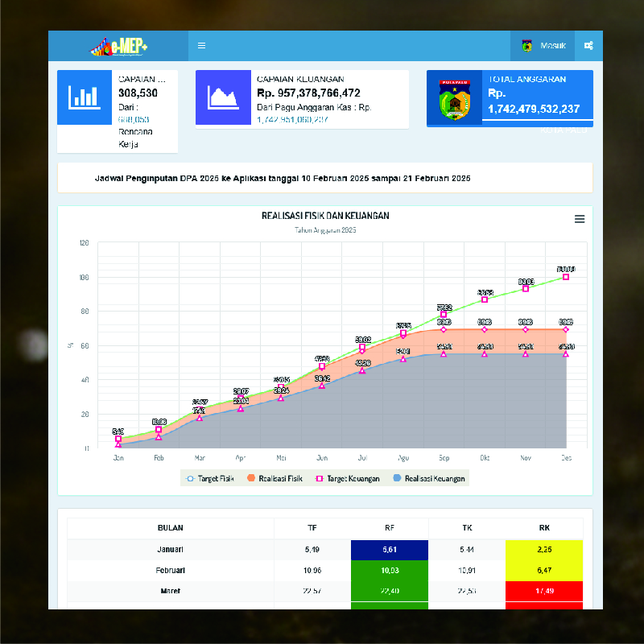Click the Des data point at 100

tap(566, 276)
